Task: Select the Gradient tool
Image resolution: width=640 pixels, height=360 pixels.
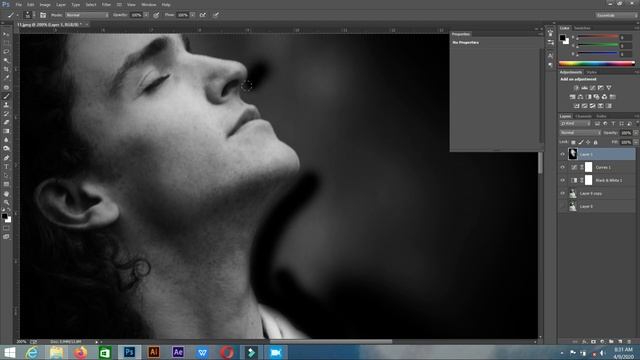Action: tap(6, 131)
